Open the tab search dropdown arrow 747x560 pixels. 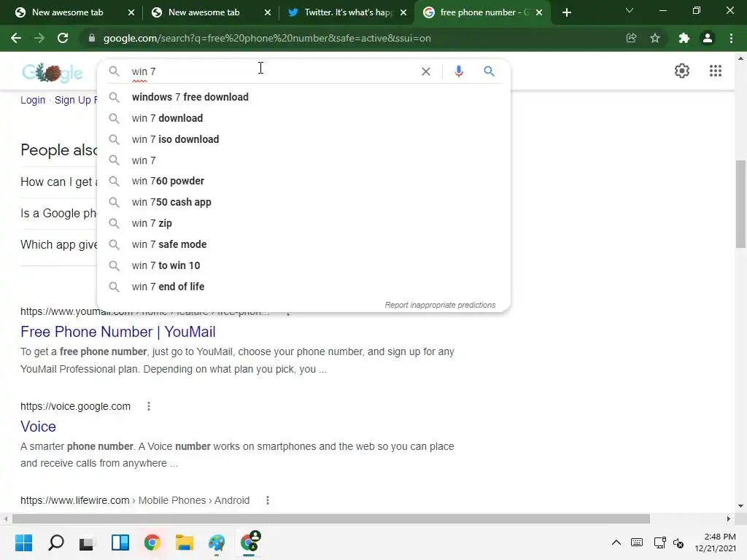point(630,11)
